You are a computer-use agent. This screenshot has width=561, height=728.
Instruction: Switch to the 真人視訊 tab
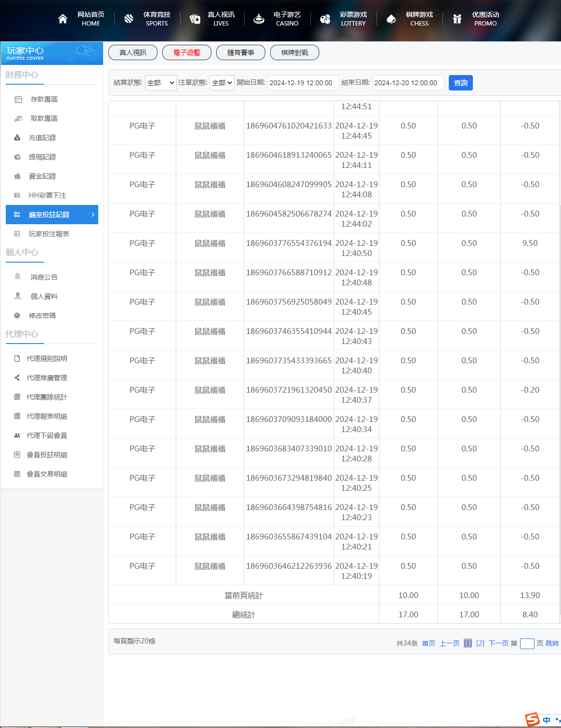pos(133,52)
